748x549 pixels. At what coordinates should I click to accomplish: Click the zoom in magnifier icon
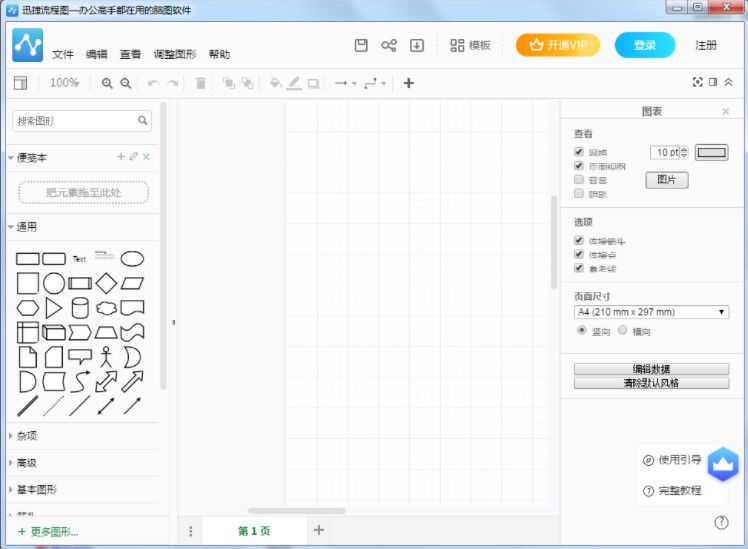point(107,83)
